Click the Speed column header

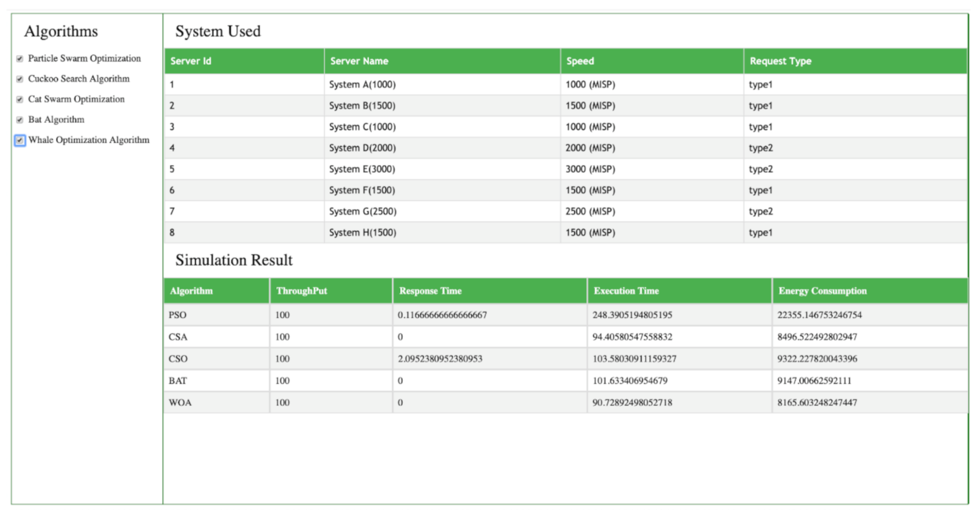(580, 61)
